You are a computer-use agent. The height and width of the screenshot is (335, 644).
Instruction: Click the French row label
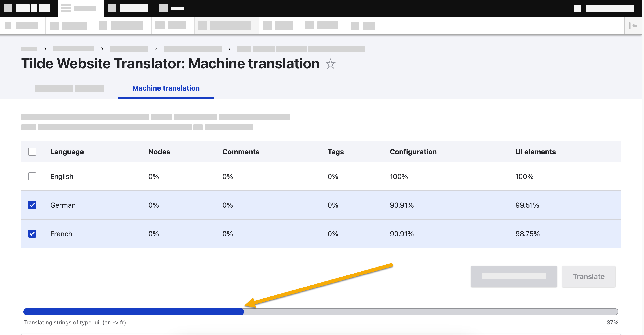61,234
